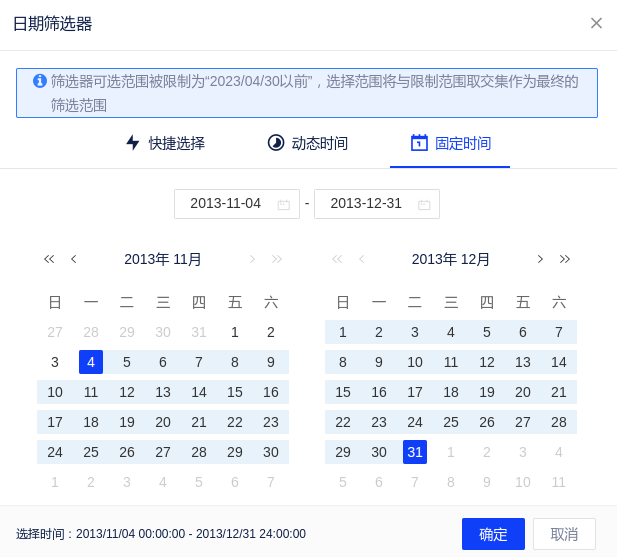Click the lightning bolt quick select icon
Screen dimensions: 617x557
point(132,143)
